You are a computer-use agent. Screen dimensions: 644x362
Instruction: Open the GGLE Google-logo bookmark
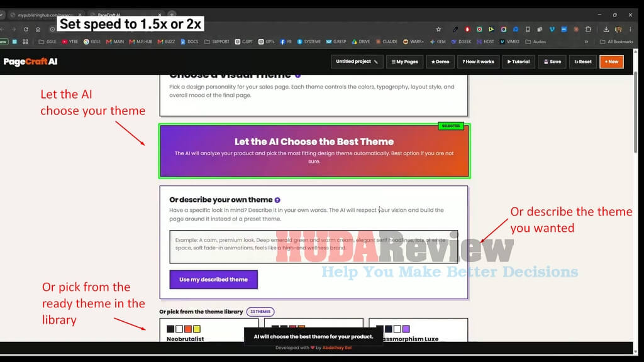tap(92, 41)
